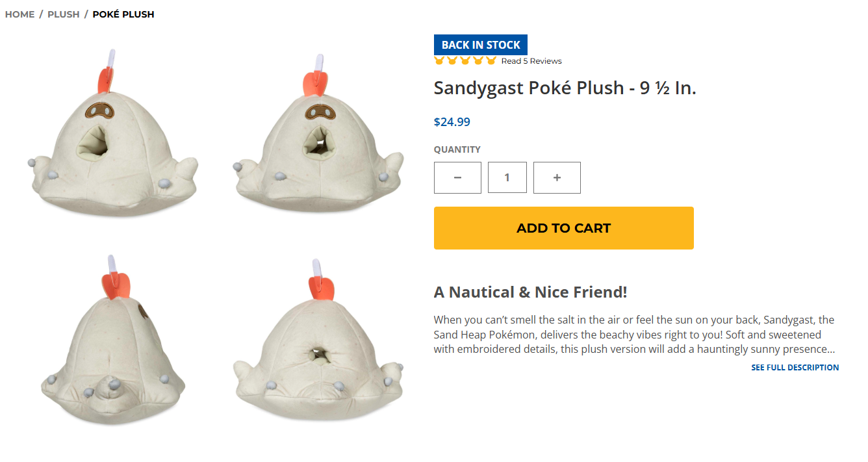Add the Sandygast plush to cart
Screen dimensions: 868x462
coord(564,228)
